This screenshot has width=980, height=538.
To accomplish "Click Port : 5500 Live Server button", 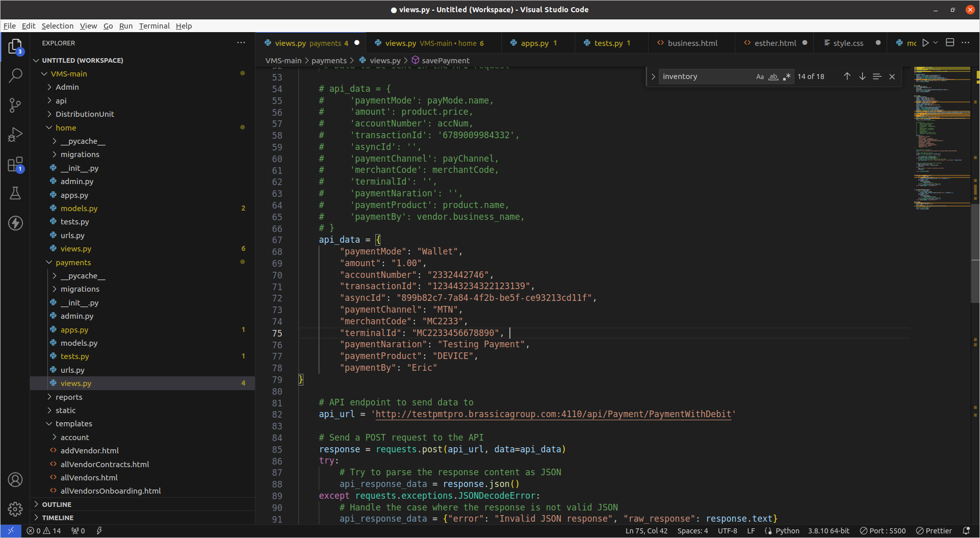I will click(x=883, y=531).
